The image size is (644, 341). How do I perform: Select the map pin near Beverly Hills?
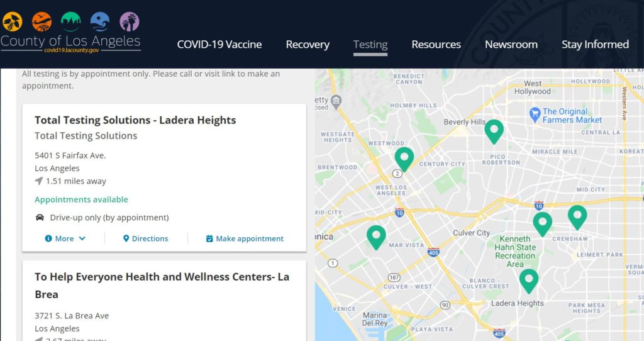(494, 131)
